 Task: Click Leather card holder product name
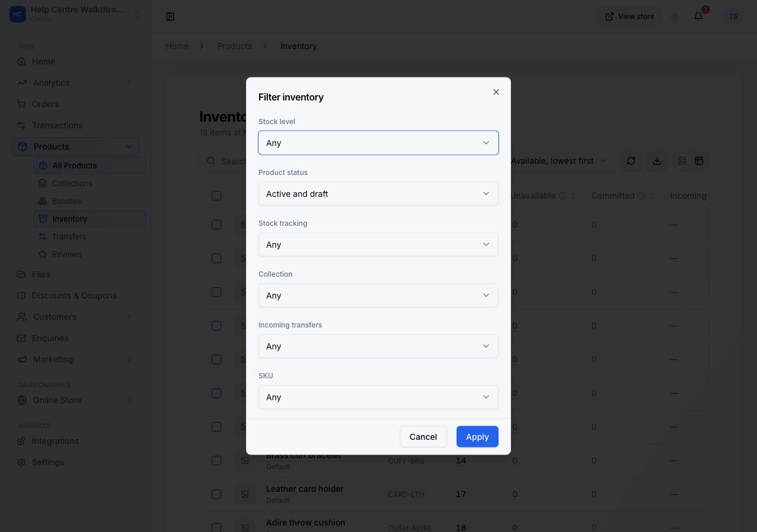[x=305, y=489]
